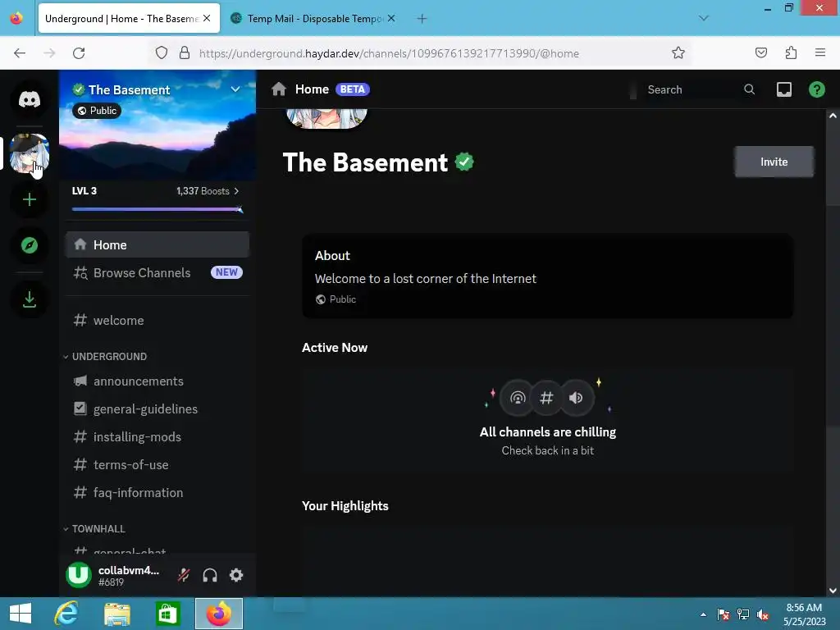The height and width of the screenshot is (630, 840).
Task: Open File Explorer from taskbar
Action: [116, 614]
